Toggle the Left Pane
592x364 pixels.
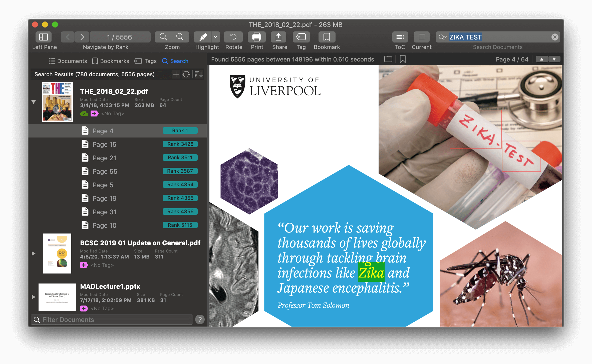tap(43, 37)
